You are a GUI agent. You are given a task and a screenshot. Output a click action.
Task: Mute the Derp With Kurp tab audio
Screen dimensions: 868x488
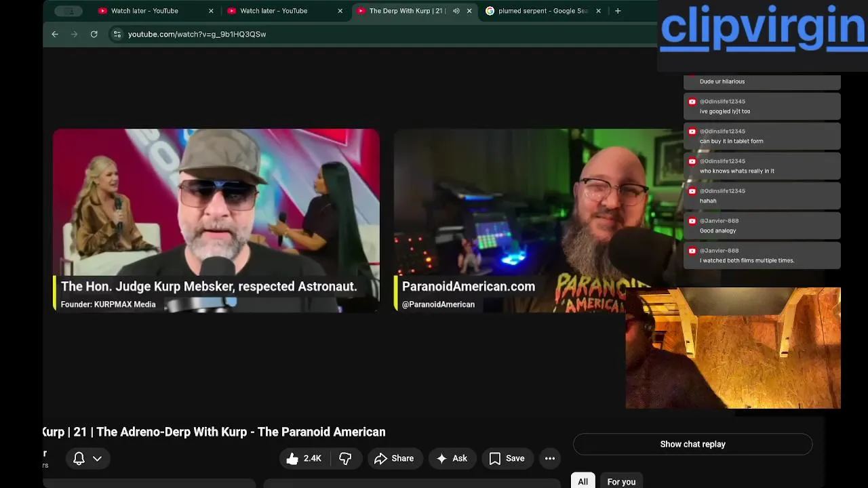tap(456, 11)
